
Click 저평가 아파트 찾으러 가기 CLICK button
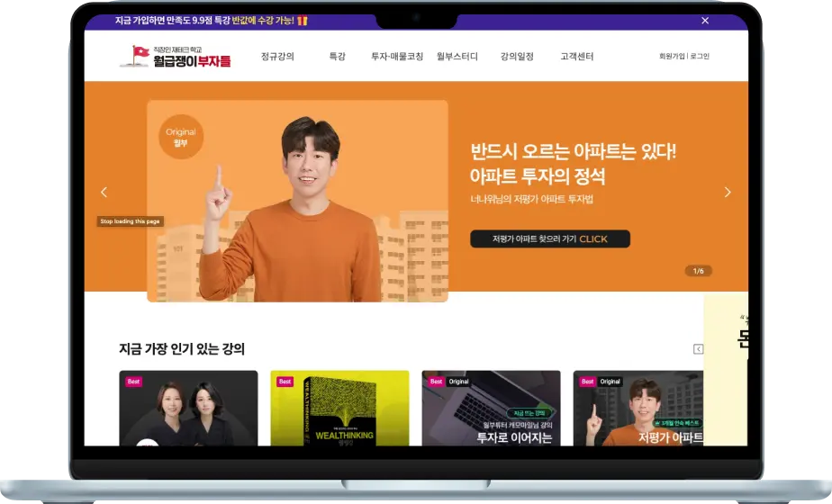coord(549,238)
